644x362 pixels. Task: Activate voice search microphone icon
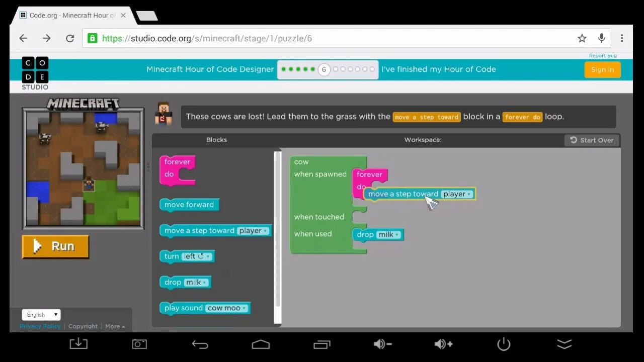[601, 38]
